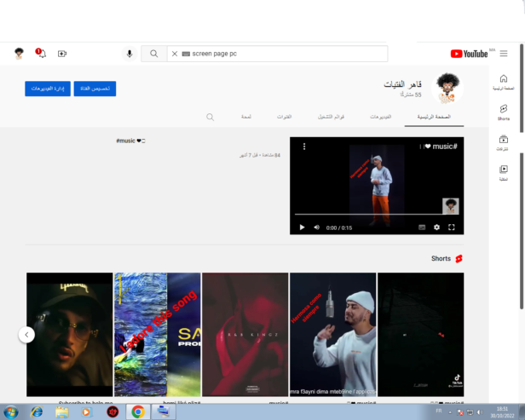Switch to the About tab
The image size is (525, 420).
[246, 117]
